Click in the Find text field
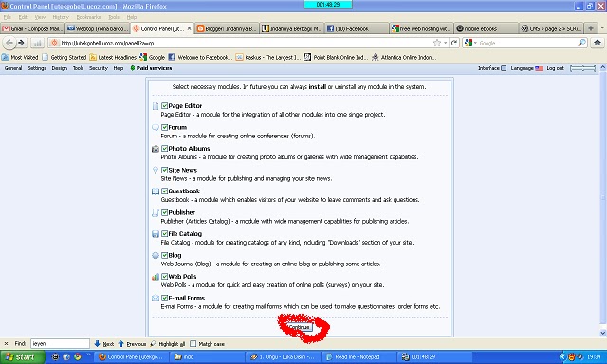This screenshot has height=364, width=607. [60, 343]
